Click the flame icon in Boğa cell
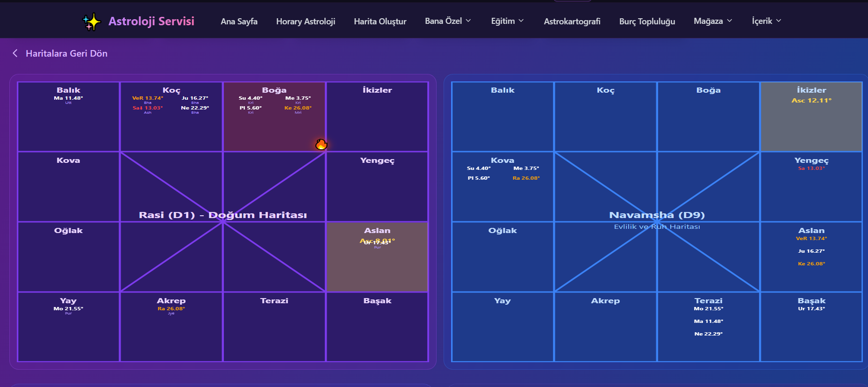 click(321, 144)
